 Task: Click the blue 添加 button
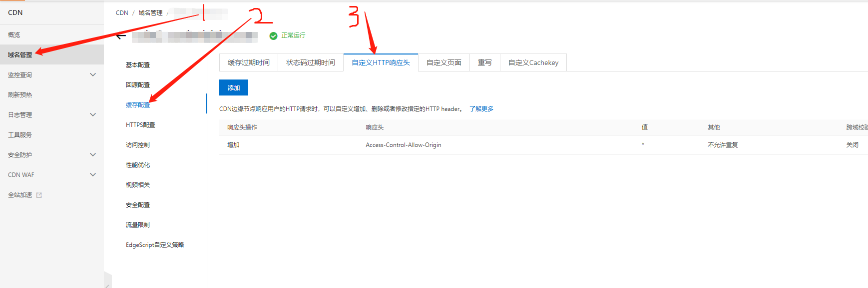point(234,87)
